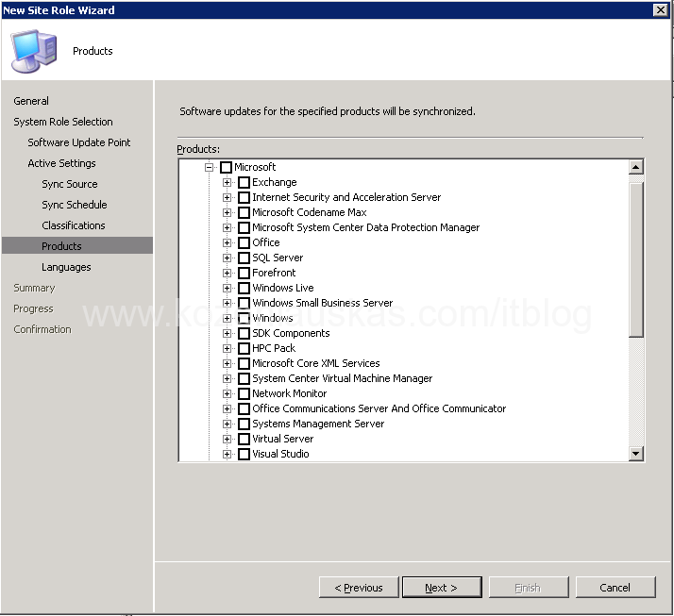Cancel the wizard
Image resolution: width=674 pixels, height=616 pixels.
(615, 587)
